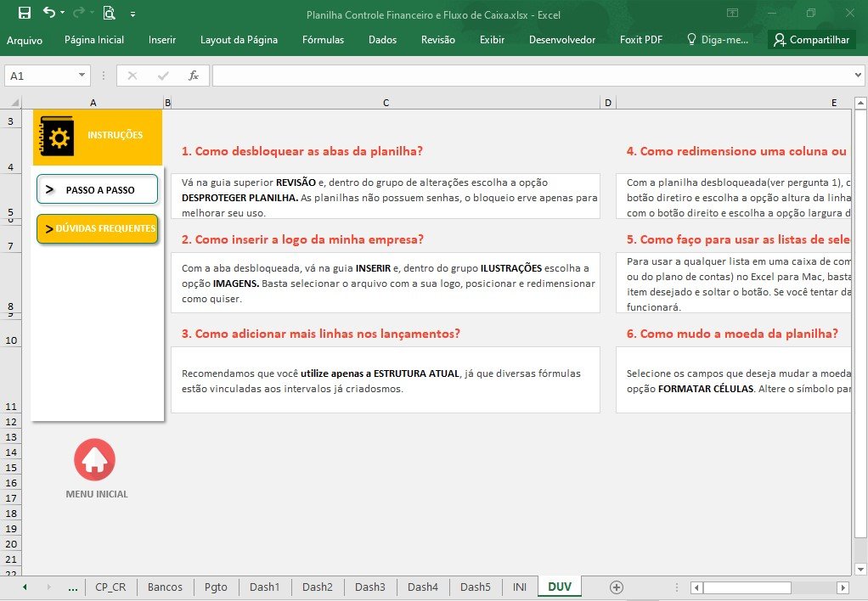Screen dimensions: 868x601
Task: Add a new sheet with plus icon
Action: (616, 587)
